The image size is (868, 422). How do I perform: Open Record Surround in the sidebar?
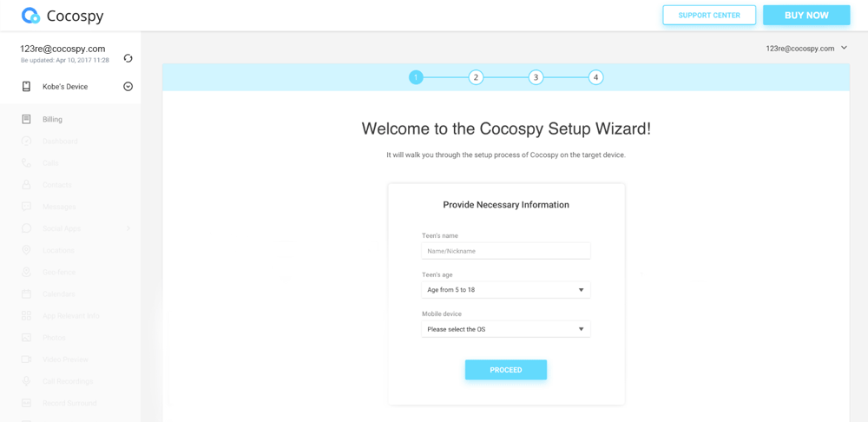70,403
